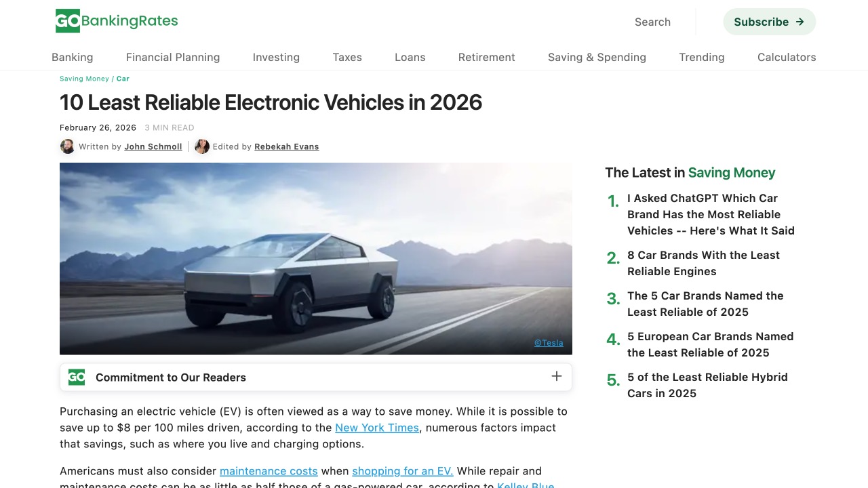
Task: Open the Retirement nav item
Action: [x=486, y=57]
